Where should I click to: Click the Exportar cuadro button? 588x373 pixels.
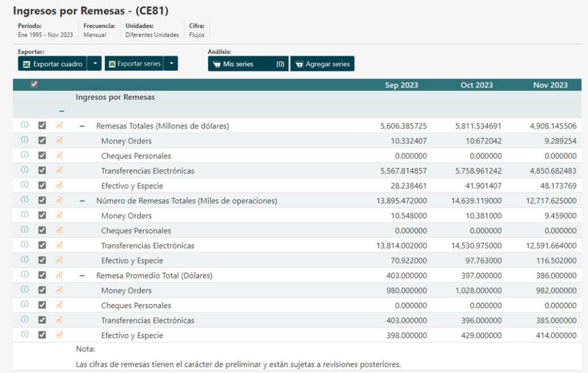(x=52, y=64)
